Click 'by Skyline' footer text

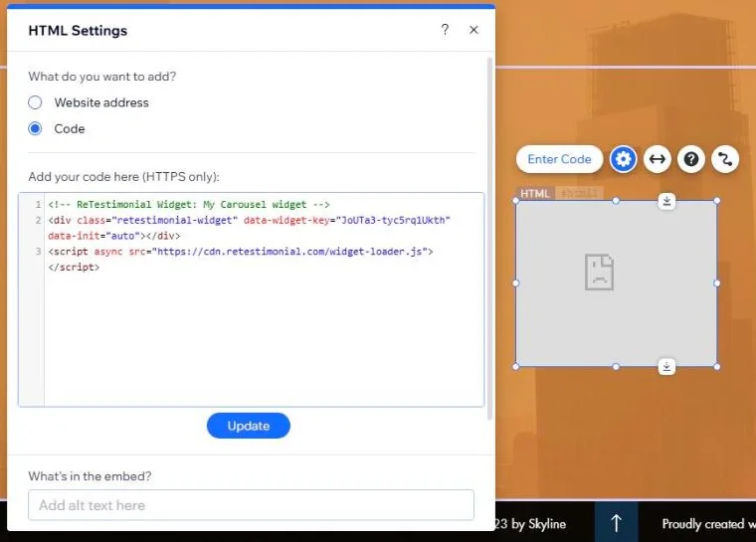538,524
